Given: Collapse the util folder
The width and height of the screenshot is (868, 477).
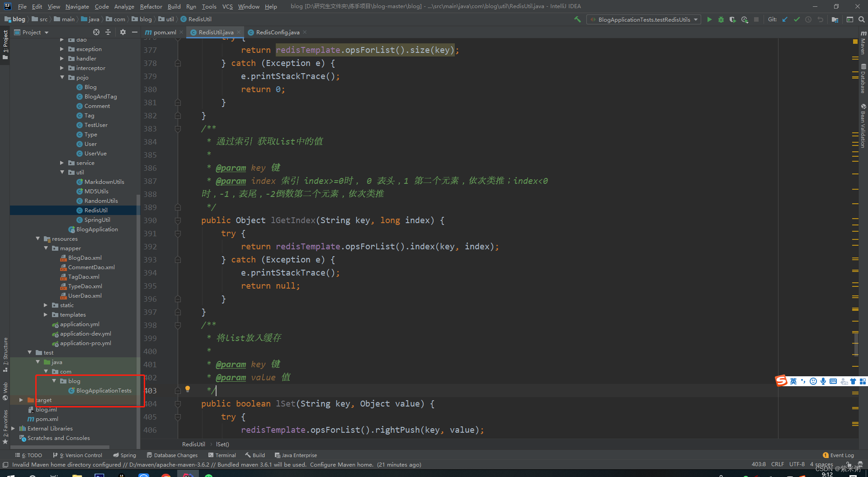Looking at the screenshot, I should [62, 173].
